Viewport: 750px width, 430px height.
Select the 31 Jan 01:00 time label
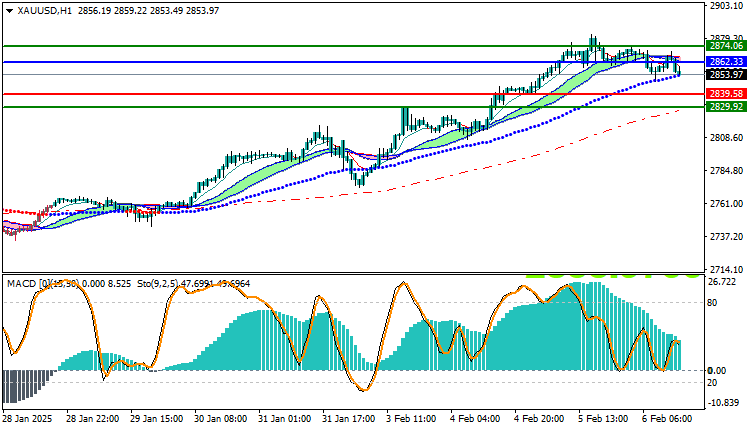click(x=285, y=419)
